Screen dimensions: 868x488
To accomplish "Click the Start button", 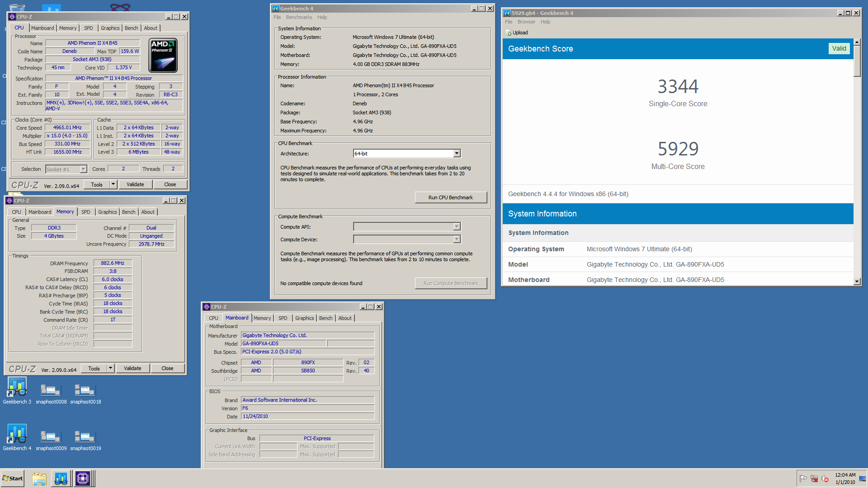I will point(13,479).
